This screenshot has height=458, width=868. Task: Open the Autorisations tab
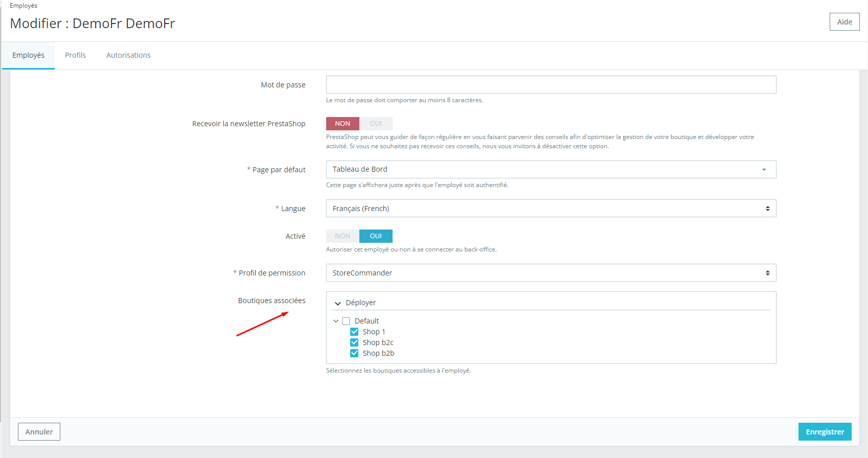point(128,55)
